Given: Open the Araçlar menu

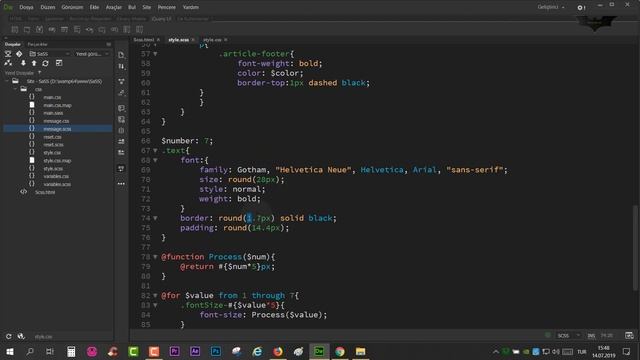Looking at the screenshot, I should (114, 7).
